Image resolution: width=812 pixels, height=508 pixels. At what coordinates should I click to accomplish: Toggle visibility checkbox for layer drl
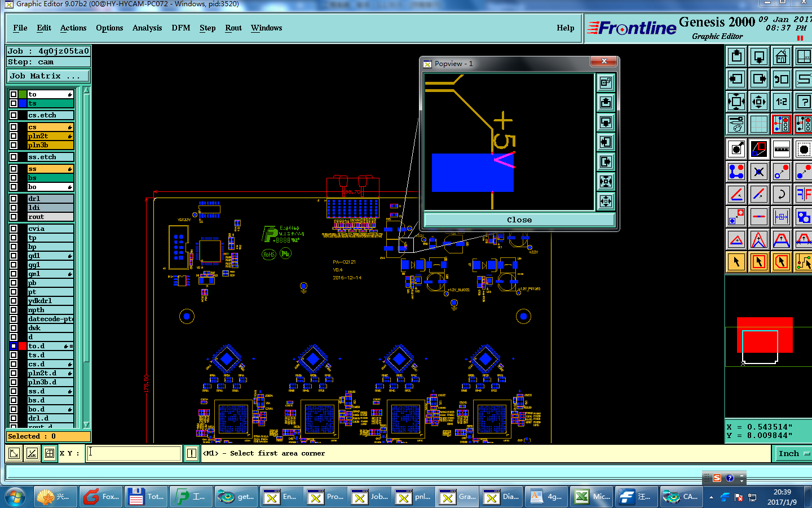[x=14, y=199]
